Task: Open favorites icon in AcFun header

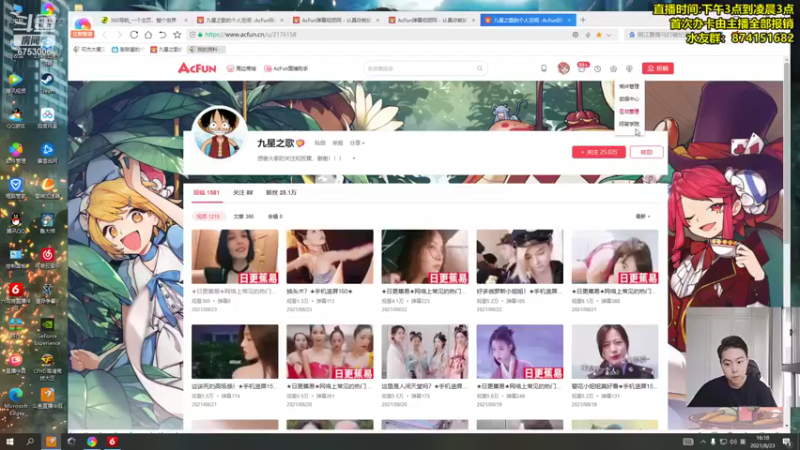Action: click(613, 68)
